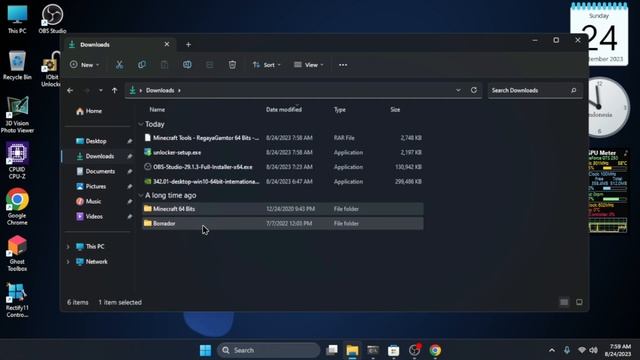Go back with the left arrow
Image resolution: width=640 pixels, height=360 pixels.
pyautogui.click(x=70, y=90)
